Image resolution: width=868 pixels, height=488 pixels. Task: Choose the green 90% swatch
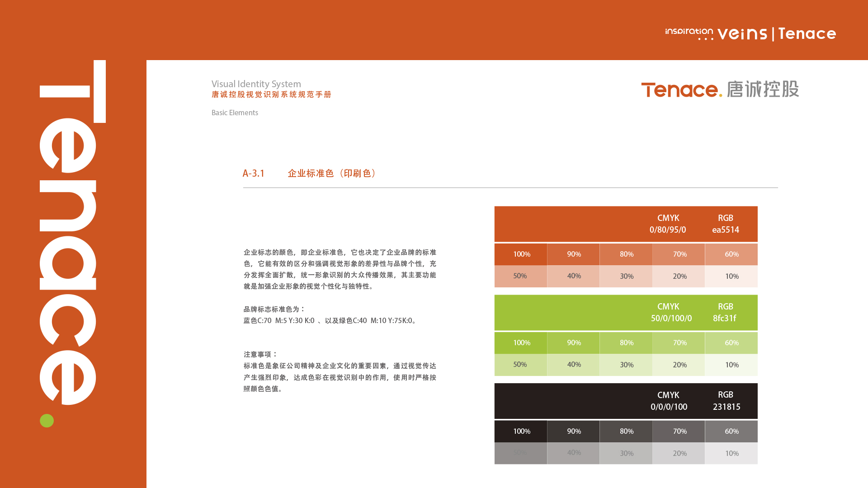(x=573, y=343)
